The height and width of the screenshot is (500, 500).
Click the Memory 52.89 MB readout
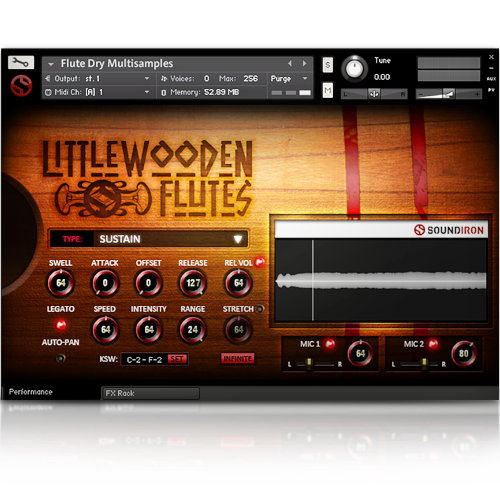(201, 92)
